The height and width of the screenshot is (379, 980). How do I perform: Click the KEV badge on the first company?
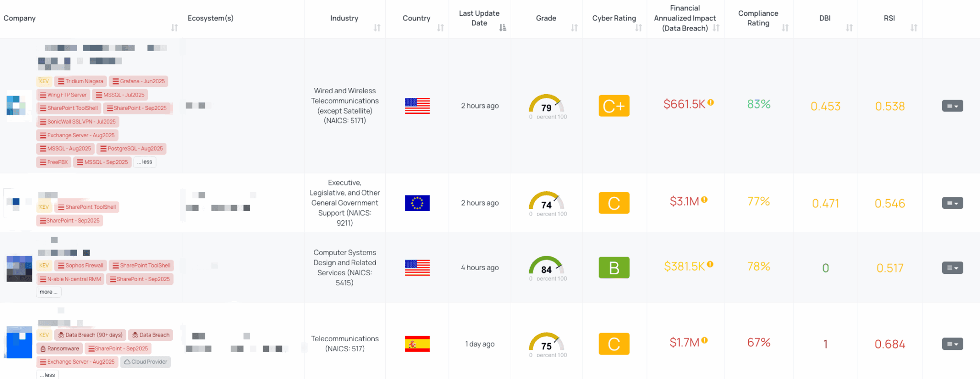point(44,81)
